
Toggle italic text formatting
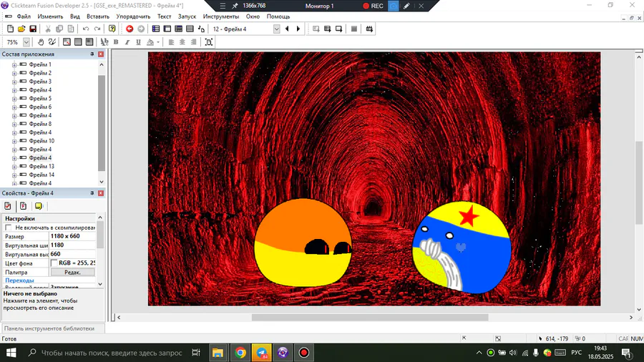(127, 42)
